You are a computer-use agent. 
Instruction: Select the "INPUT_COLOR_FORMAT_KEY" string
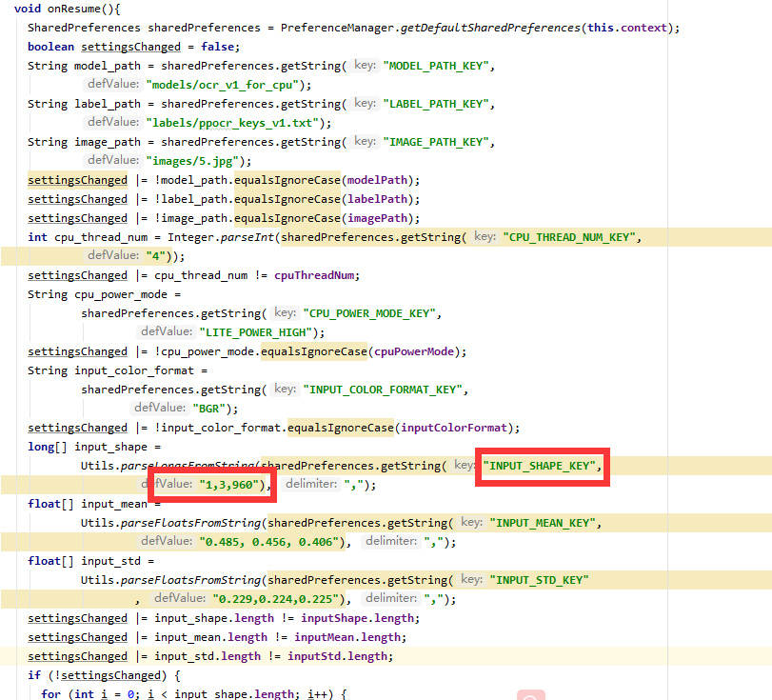384,389
